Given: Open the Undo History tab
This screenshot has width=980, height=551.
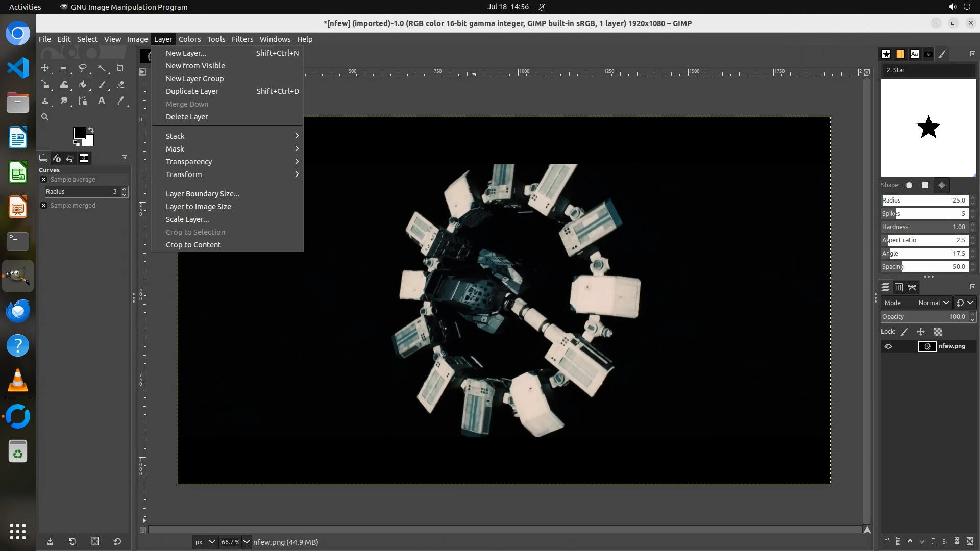Looking at the screenshot, I should (x=70, y=158).
